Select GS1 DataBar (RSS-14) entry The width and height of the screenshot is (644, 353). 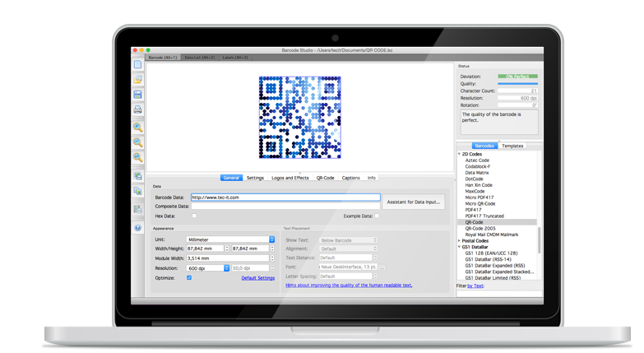[488, 259]
